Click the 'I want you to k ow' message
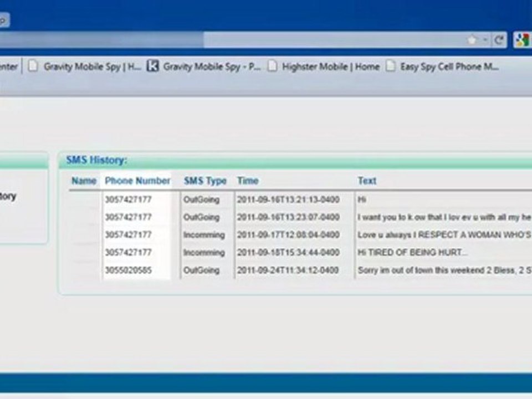This screenshot has height=399, width=532. (x=444, y=217)
